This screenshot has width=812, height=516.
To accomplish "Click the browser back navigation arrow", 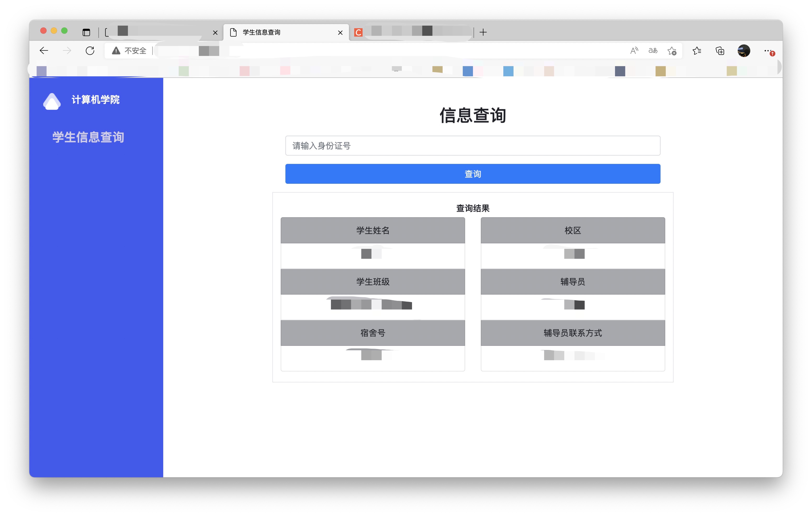I will [x=44, y=50].
